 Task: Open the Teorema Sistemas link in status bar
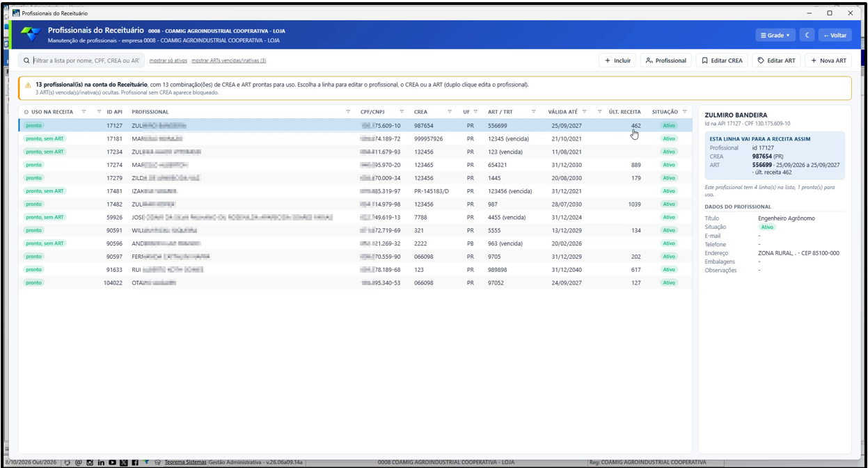pos(185,462)
